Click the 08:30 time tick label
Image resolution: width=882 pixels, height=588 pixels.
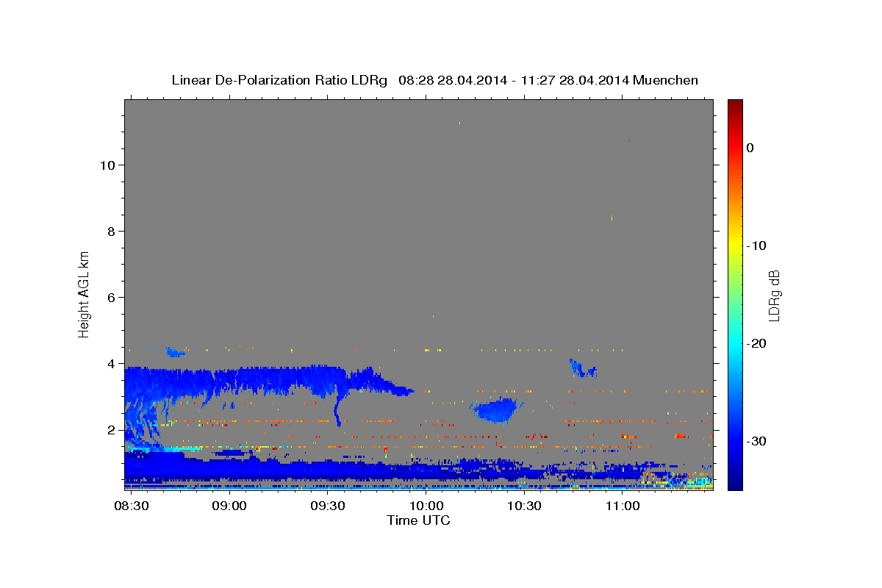coord(132,506)
